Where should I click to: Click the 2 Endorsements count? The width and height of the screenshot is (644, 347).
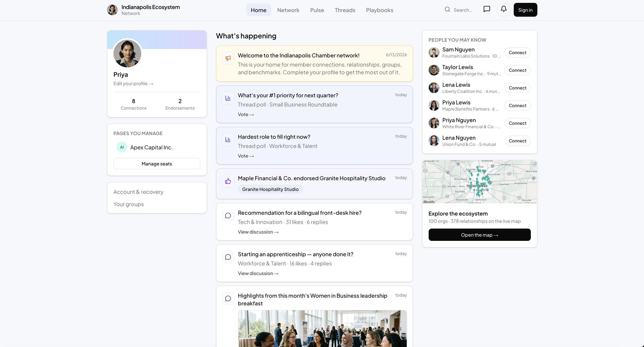point(180,104)
